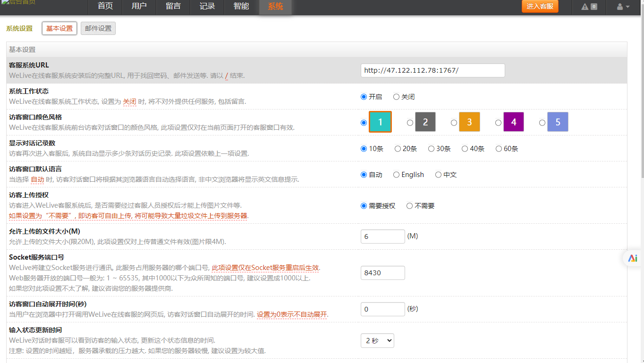Open the 留言 menu item
Viewport: 644px width, 363px height.
tap(173, 7)
